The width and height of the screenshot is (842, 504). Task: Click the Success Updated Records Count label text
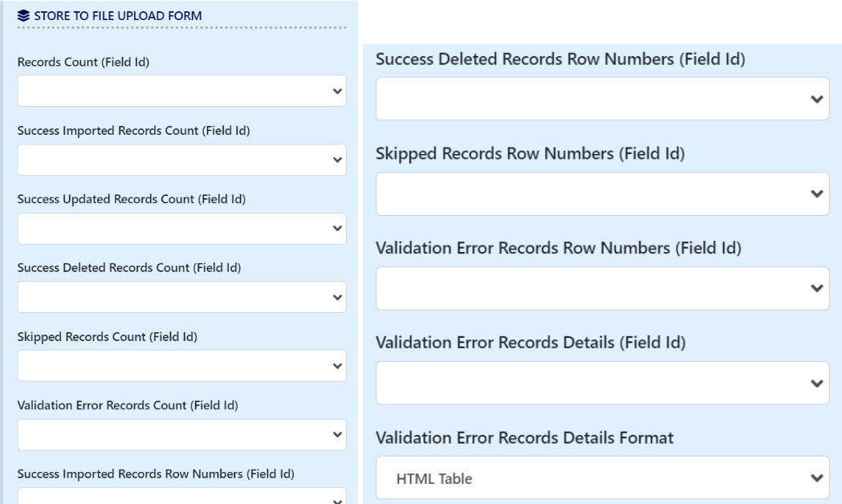[x=131, y=200]
